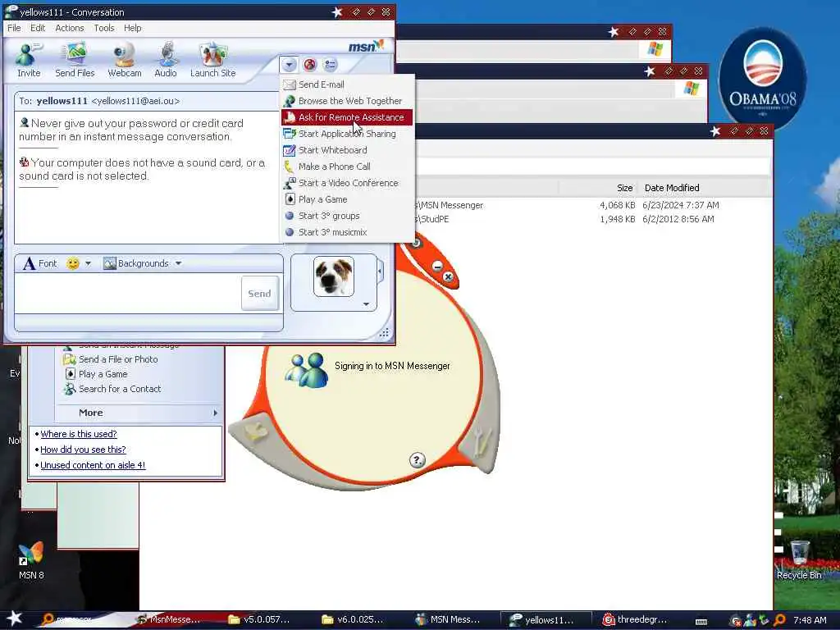
Task: Click threedegrees round close X button
Action: 449,276
